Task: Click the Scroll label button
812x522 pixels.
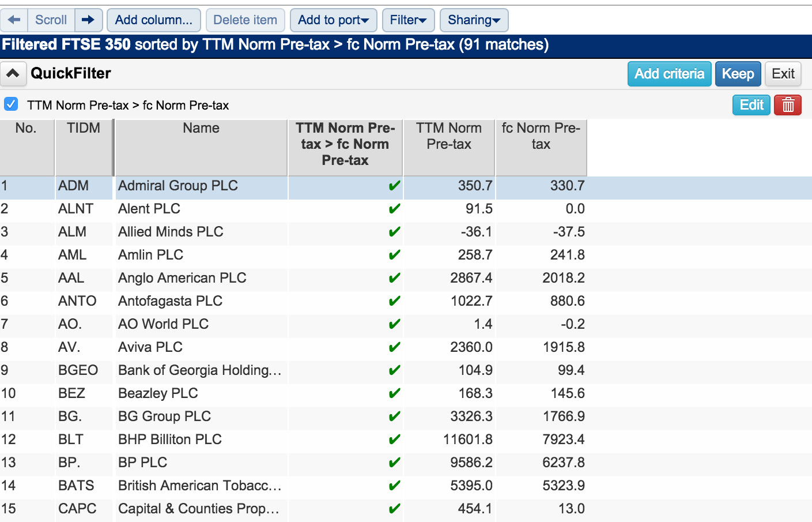Action: pos(51,20)
